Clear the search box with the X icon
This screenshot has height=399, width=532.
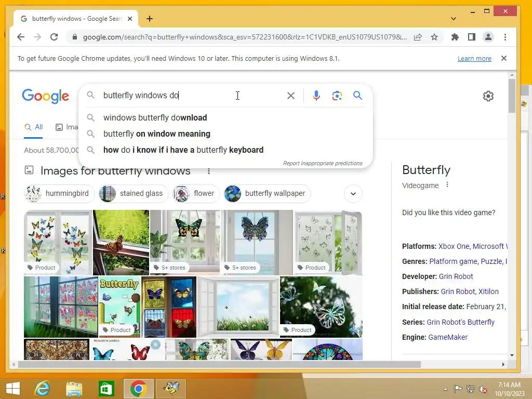[291, 96]
